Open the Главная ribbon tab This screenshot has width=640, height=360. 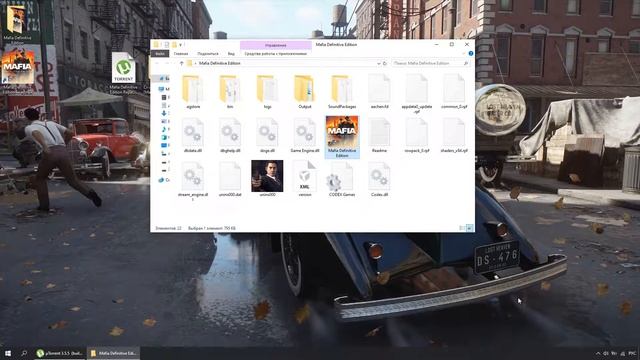tap(181, 53)
